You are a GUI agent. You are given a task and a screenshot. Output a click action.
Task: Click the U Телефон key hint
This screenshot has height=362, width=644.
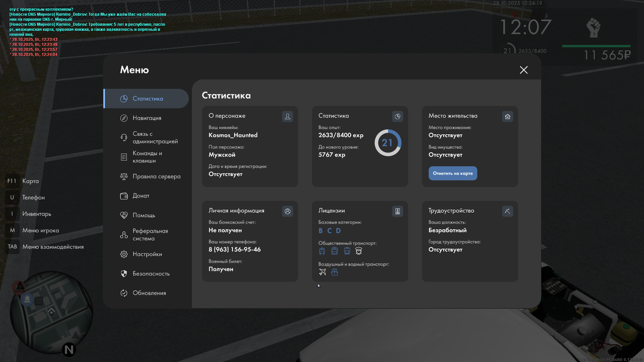[x=26, y=198]
